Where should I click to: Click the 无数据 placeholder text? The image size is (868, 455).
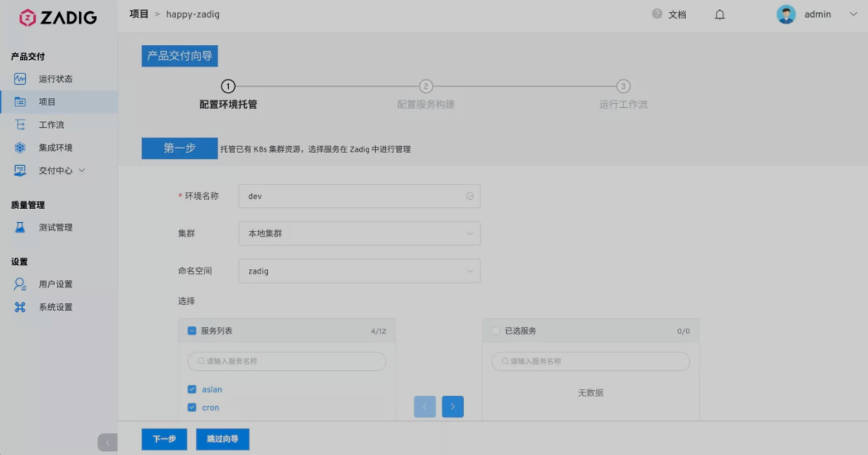coord(591,393)
